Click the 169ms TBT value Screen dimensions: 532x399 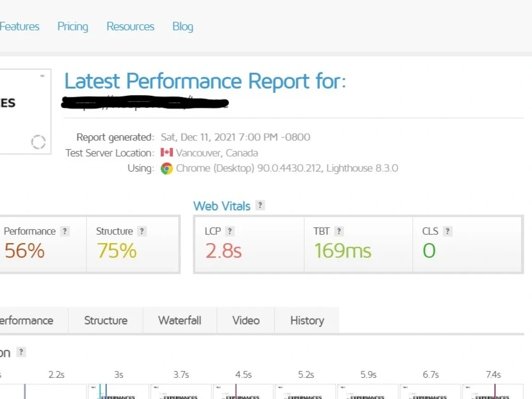pos(343,251)
